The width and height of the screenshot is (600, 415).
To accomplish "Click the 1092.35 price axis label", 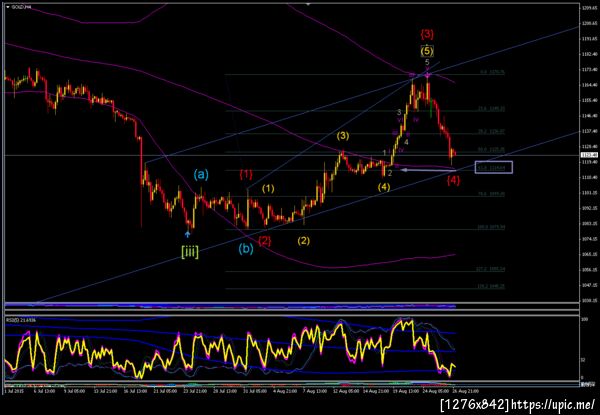I will [x=589, y=208].
